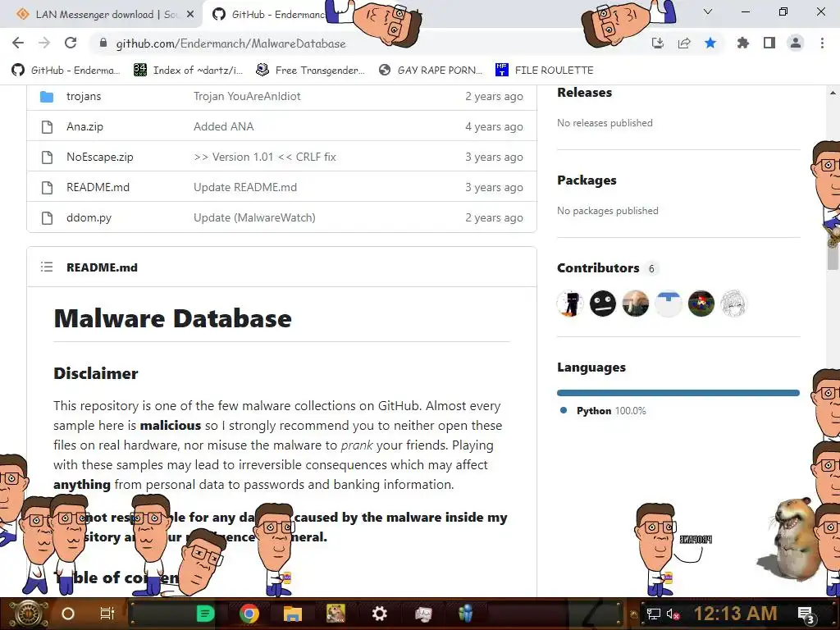Click the ddom.py file icon
This screenshot has width=840, height=630.
coord(47,218)
